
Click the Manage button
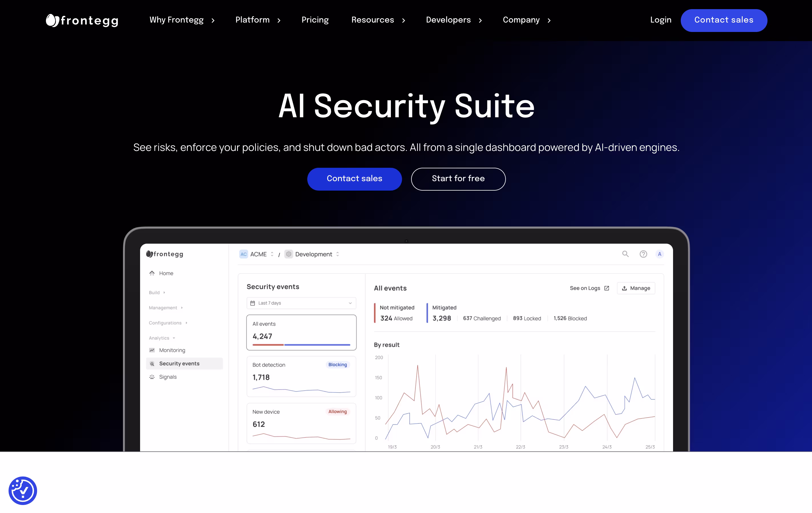click(x=636, y=288)
